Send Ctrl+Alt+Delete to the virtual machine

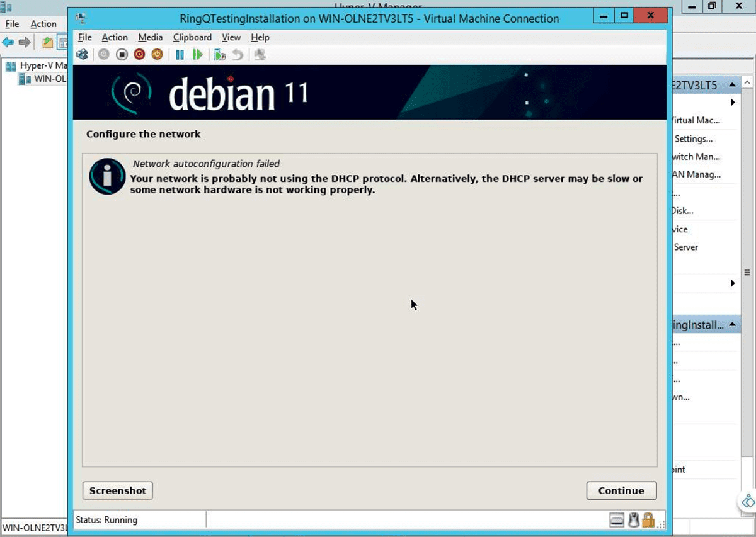(83, 54)
